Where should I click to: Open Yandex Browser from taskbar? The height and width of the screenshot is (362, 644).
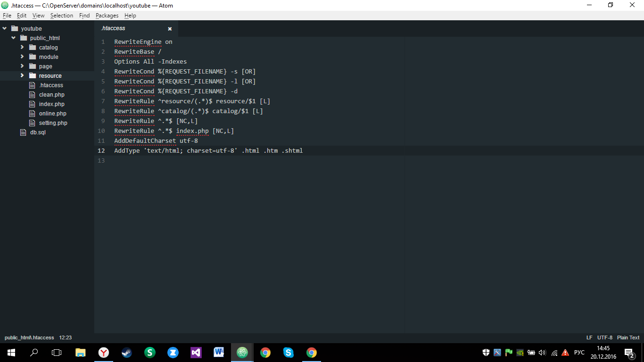click(104, 352)
